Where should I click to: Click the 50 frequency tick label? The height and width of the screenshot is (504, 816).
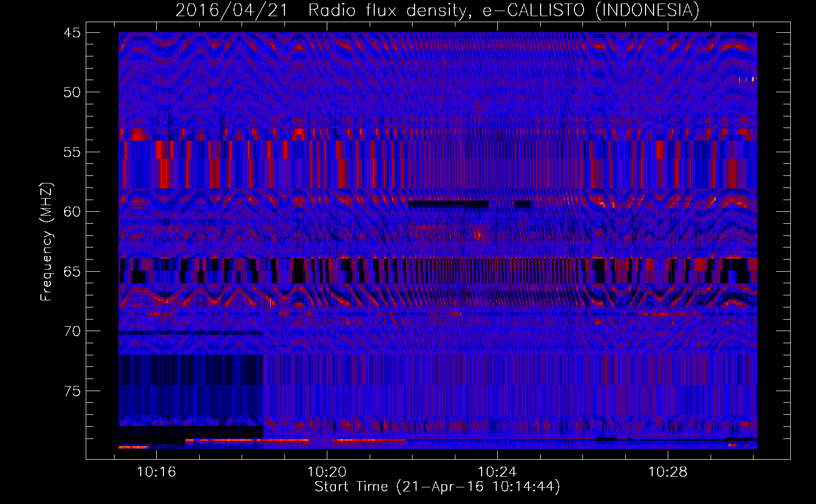coord(72,92)
